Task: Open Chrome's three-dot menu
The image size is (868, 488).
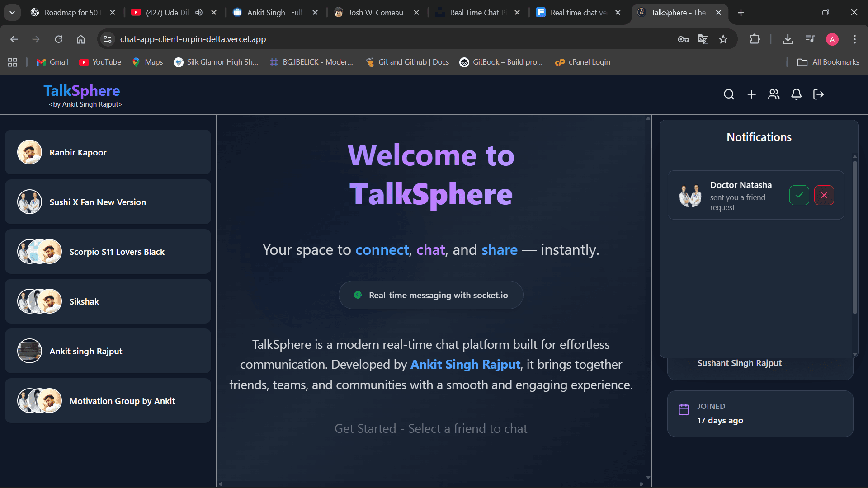Action: pyautogui.click(x=854, y=39)
